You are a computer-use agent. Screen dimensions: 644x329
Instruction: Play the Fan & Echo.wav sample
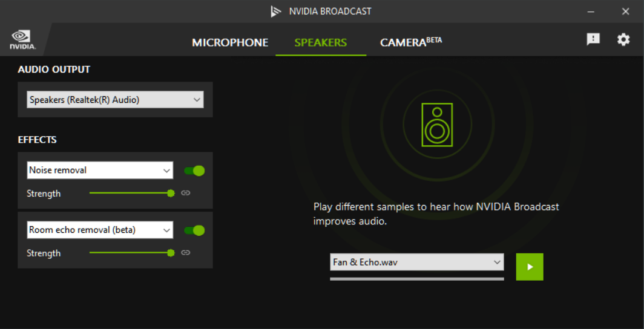pyautogui.click(x=530, y=267)
